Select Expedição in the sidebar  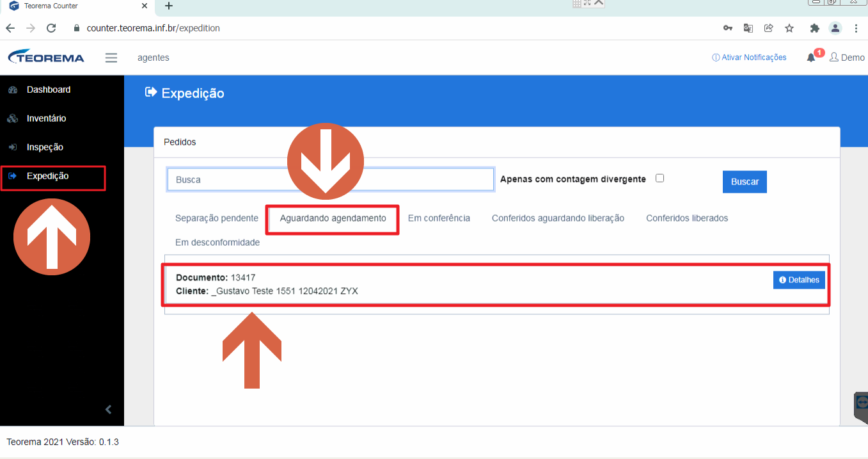point(47,176)
